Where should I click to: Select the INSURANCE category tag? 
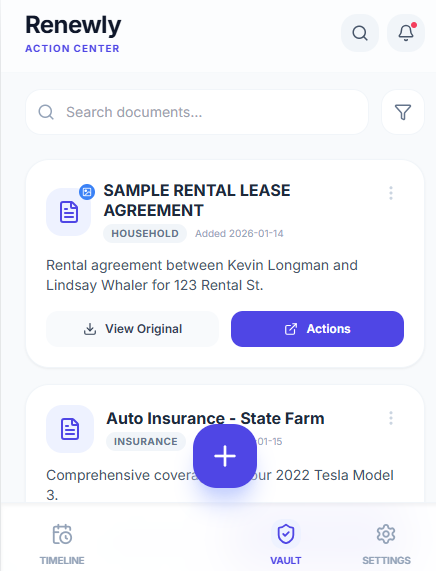coord(146,441)
